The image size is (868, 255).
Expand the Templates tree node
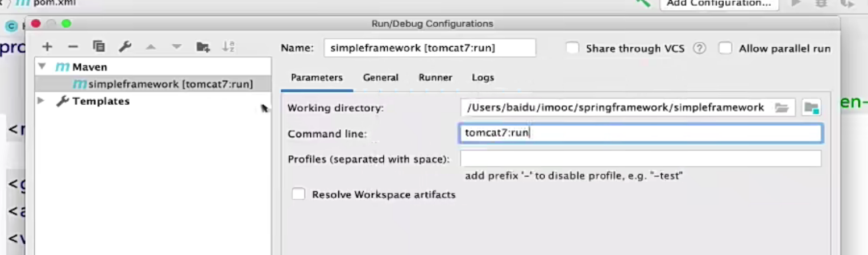[41, 101]
